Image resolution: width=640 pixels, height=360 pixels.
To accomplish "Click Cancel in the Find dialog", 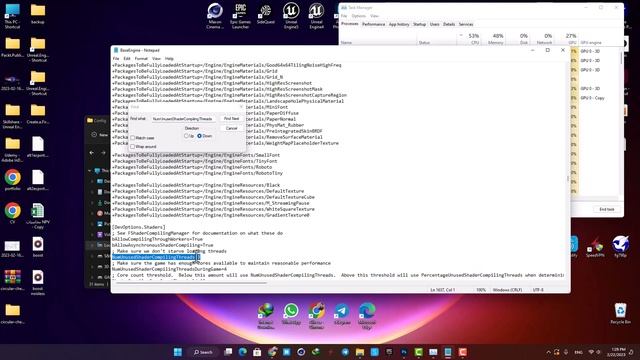I will tap(231, 128).
